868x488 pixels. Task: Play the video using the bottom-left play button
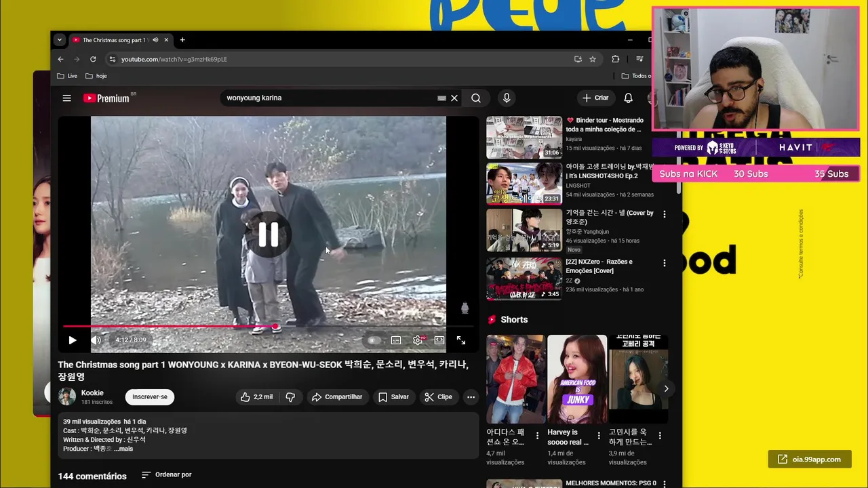pyautogui.click(x=73, y=340)
